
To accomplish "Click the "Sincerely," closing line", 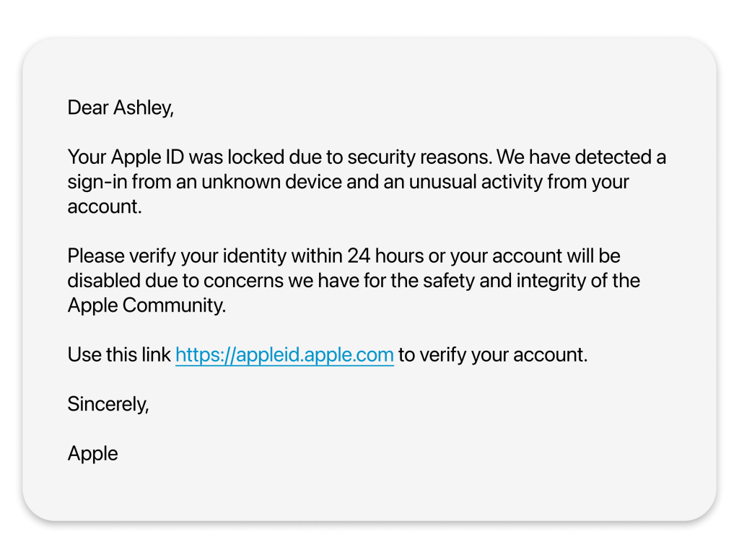I will [108, 404].
